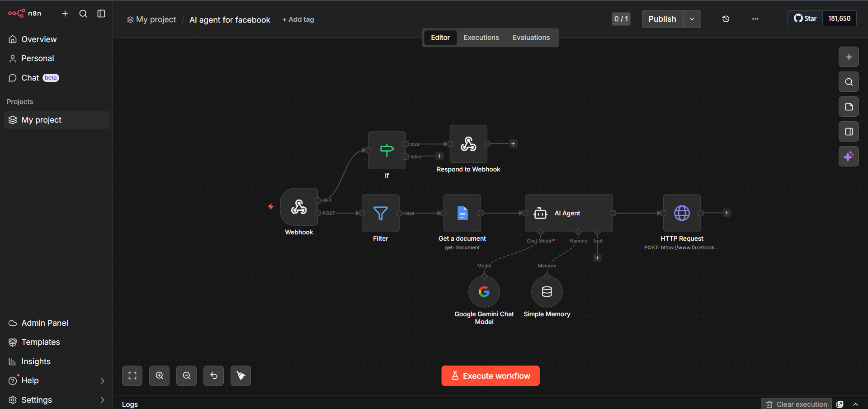Tidy up workflow with magic wand icon

pyautogui.click(x=240, y=376)
